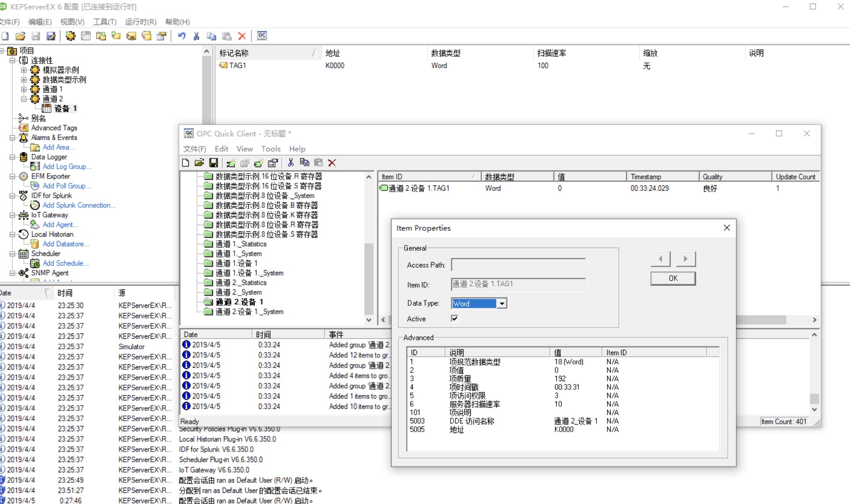Click Undo arrow in KEPServerEX toolbar
This screenshot has width=850, height=504.
(182, 36)
